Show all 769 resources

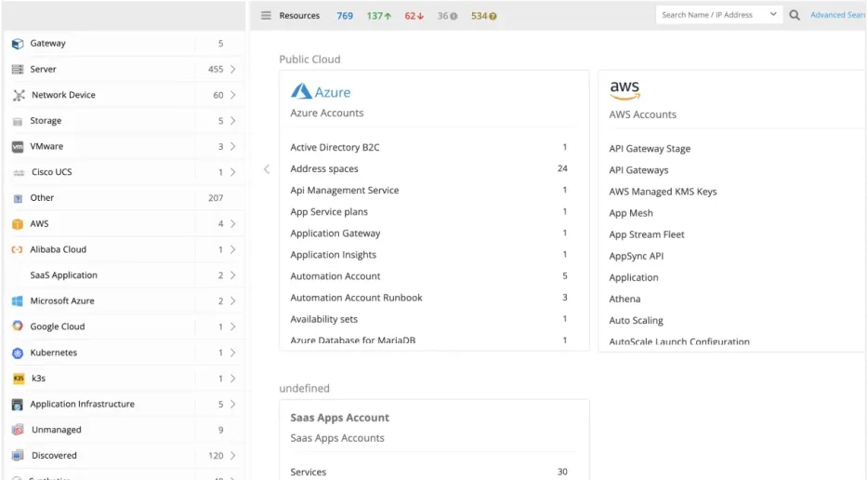pos(345,16)
